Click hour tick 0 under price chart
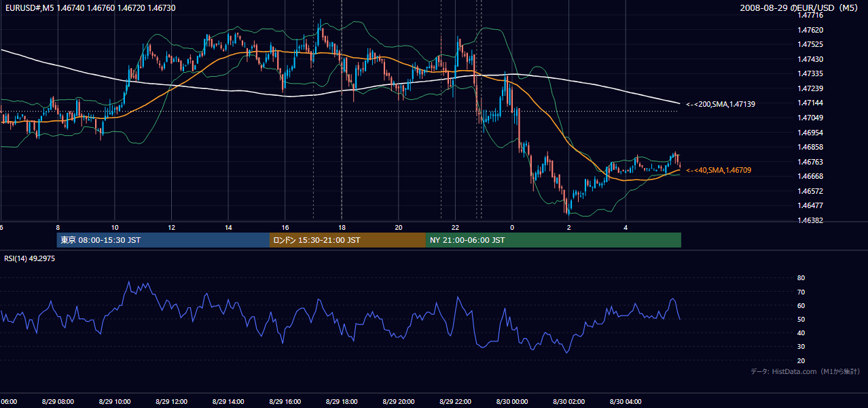 (512, 227)
